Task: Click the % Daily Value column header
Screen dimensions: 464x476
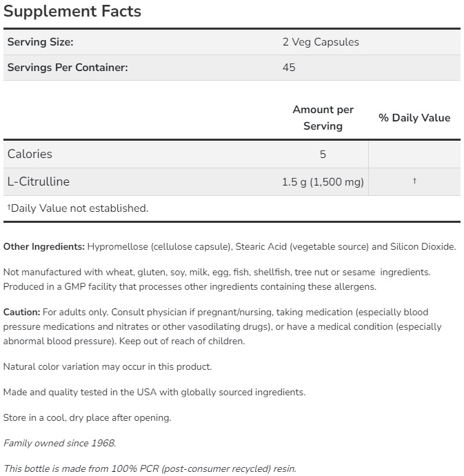Action: (414, 118)
